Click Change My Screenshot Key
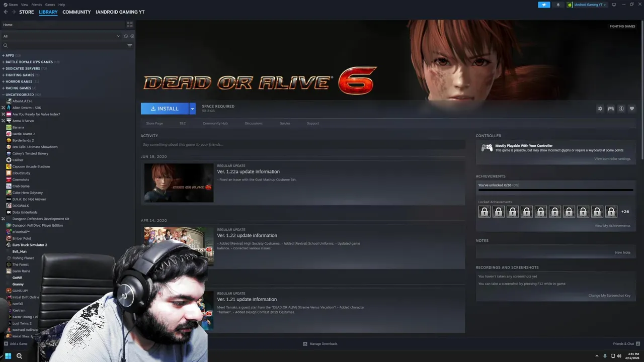Viewport: 644px width, 362px height. (x=609, y=296)
